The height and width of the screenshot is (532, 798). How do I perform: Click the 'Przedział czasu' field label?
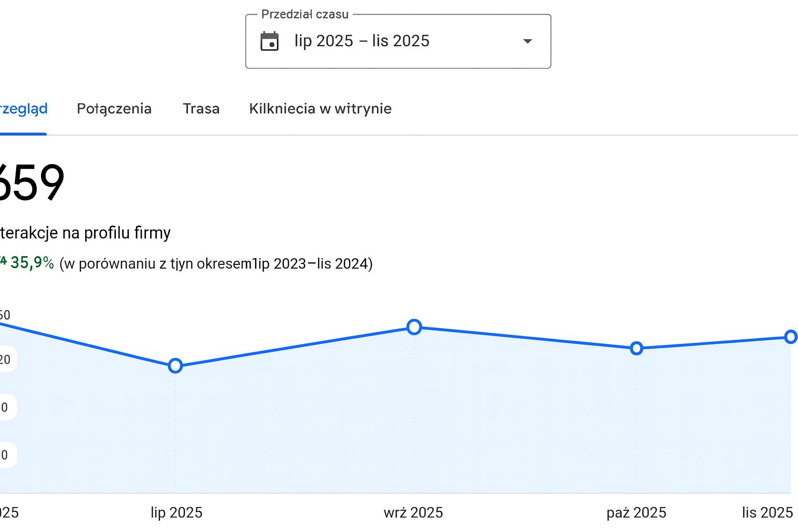[304, 15]
